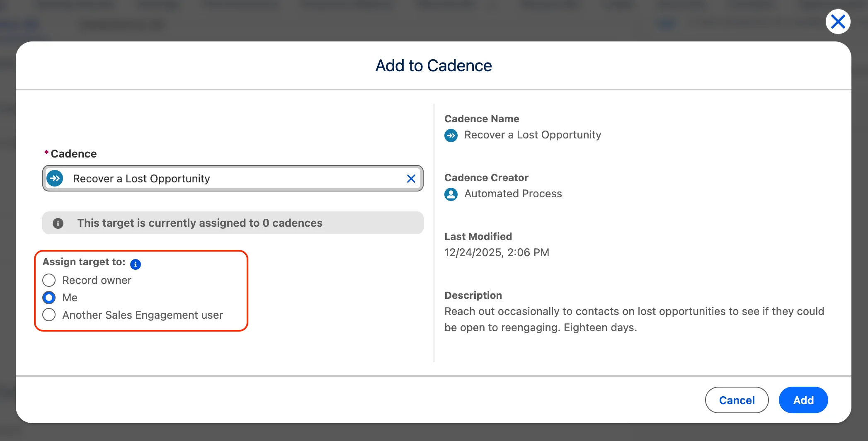Click the Assign target to label
This screenshot has height=441, width=868.
84,262
